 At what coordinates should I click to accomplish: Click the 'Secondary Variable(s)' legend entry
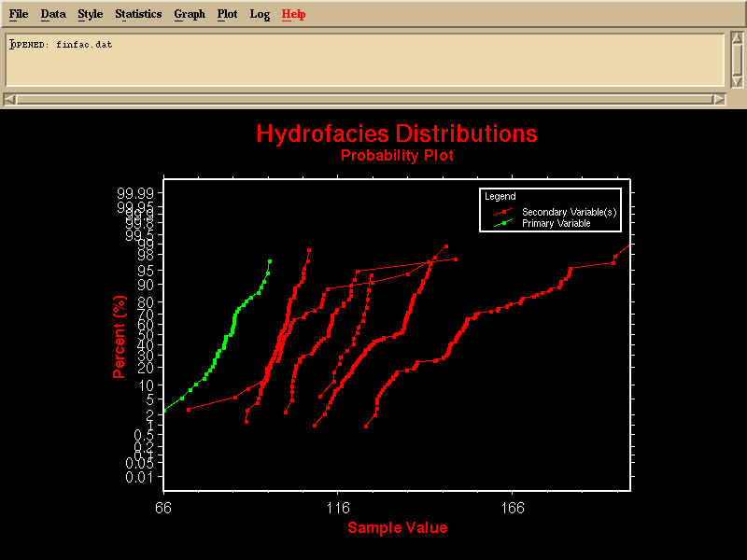pos(570,212)
